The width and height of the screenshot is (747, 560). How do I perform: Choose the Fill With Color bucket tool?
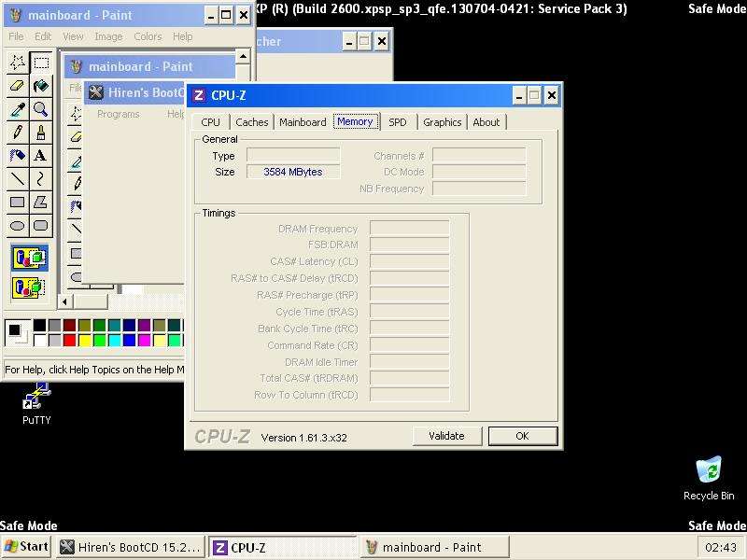point(40,86)
